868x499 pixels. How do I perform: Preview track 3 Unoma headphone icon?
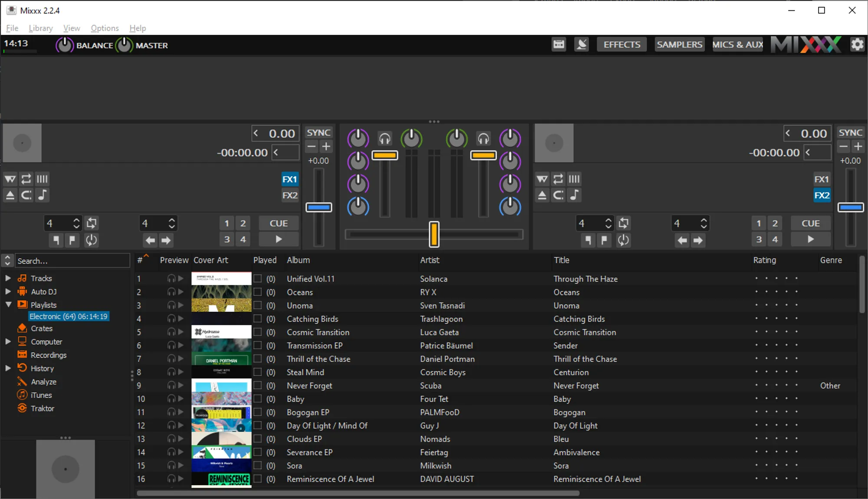pyautogui.click(x=171, y=305)
